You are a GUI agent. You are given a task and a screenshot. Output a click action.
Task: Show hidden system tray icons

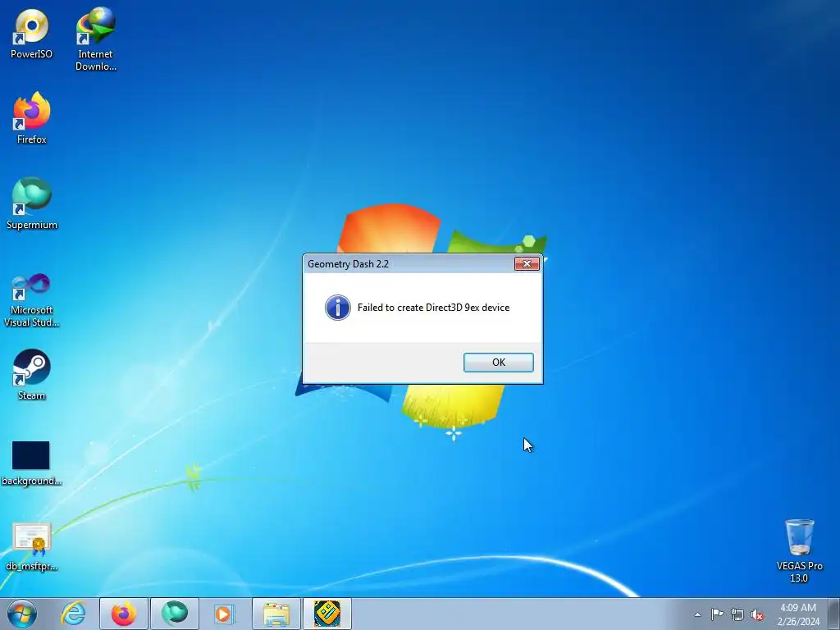697,614
